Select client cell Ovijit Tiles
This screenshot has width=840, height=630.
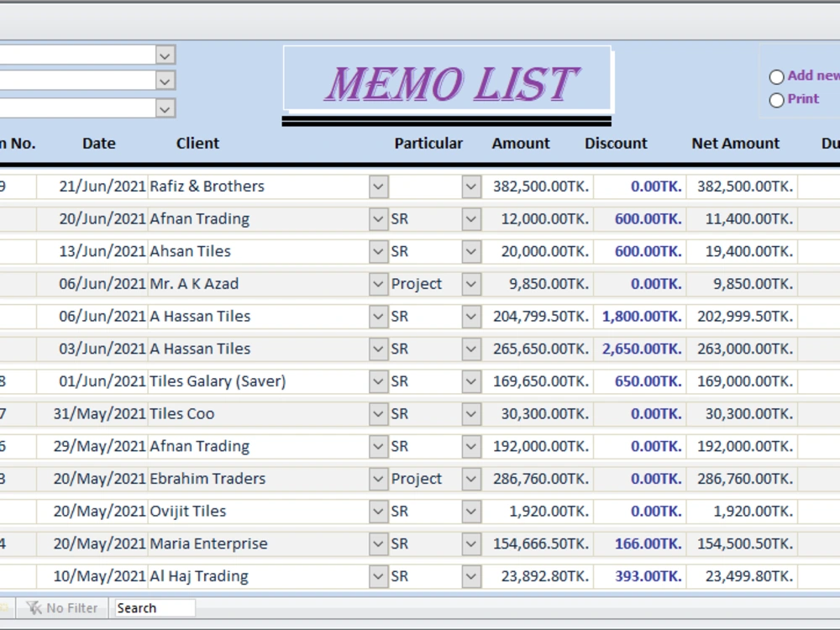tap(258, 512)
